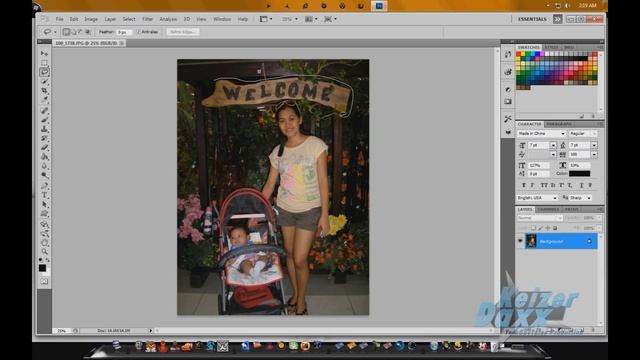Select the Horizontal Type tool

(44, 195)
